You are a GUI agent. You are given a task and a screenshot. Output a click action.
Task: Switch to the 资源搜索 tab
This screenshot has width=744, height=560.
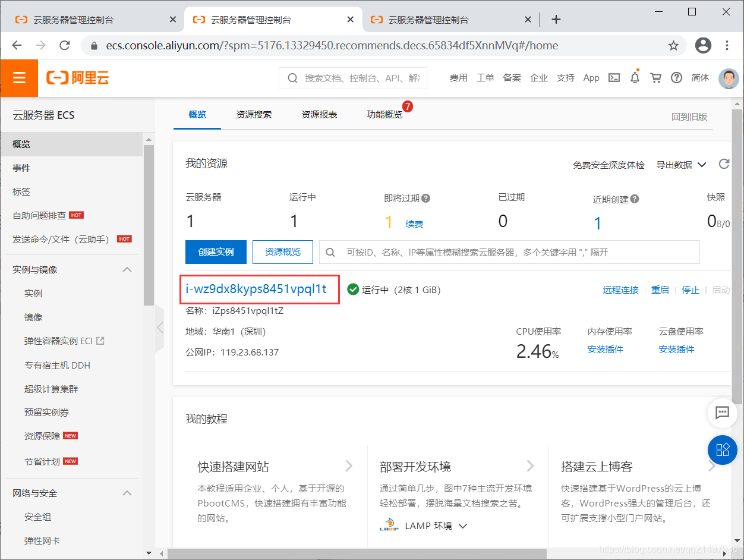click(x=254, y=114)
